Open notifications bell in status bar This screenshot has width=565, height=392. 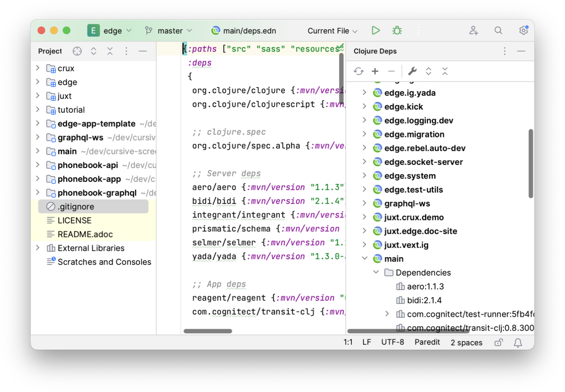pos(518,343)
